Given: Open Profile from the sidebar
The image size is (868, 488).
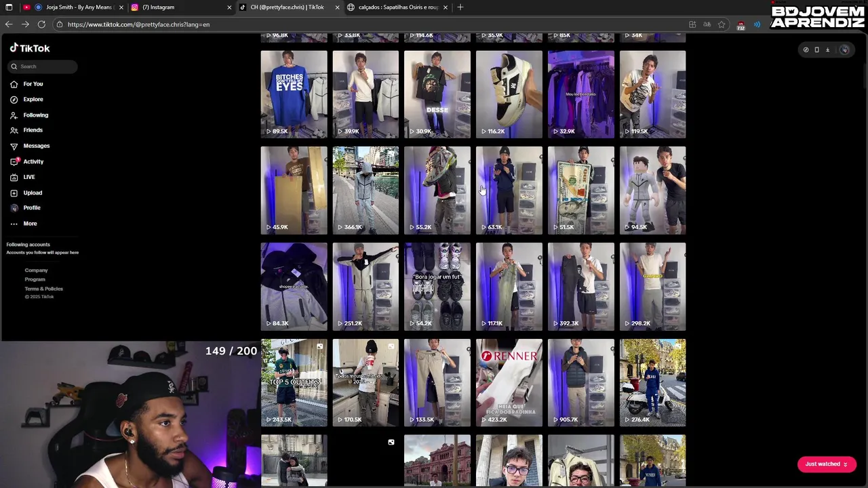Looking at the screenshot, I should click(x=26, y=208).
